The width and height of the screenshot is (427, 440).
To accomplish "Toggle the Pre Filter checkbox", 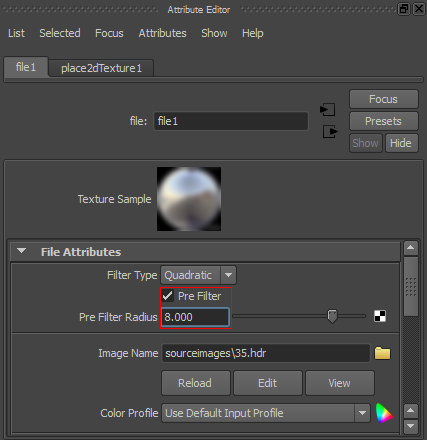I will 168,296.
